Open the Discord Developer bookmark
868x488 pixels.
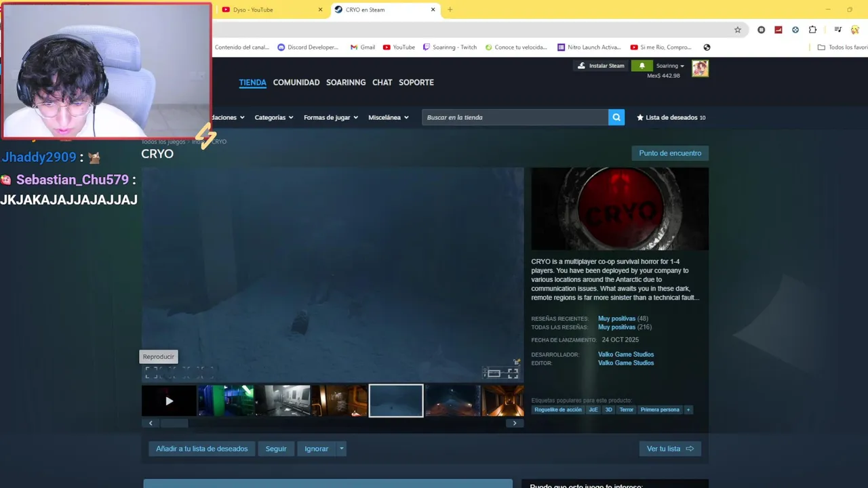click(x=308, y=47)
